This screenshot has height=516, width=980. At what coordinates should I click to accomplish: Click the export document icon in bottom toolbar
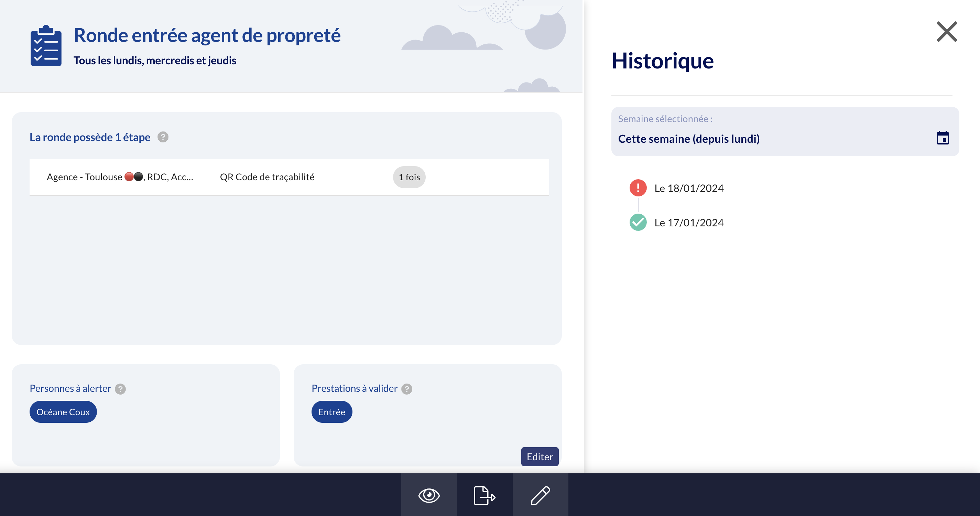pyautogui.click(x=484, y=495)
